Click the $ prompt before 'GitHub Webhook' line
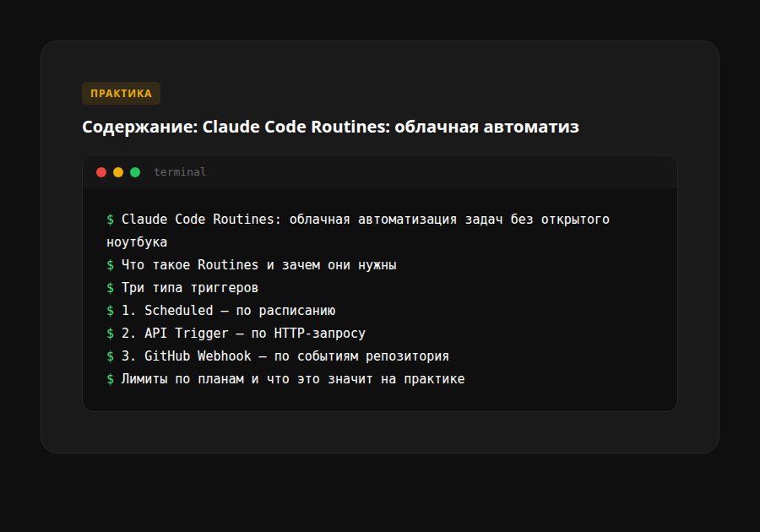 [x=110, y=356]
